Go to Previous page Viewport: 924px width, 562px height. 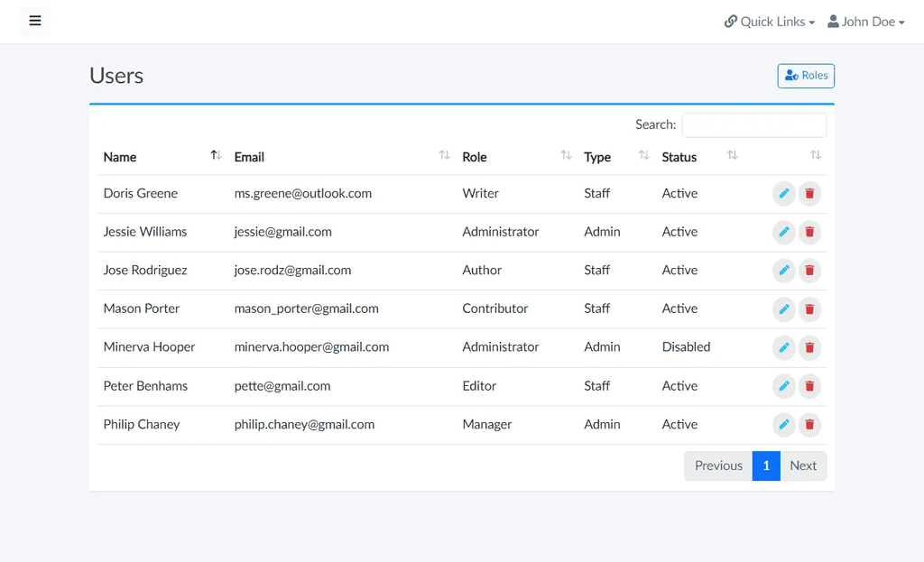[x=718, y=465]
